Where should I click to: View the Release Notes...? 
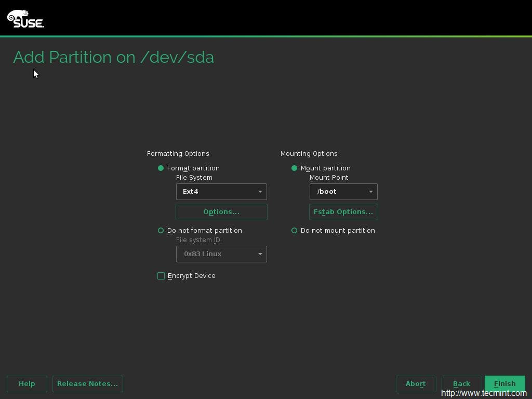[x=87, y=384]
